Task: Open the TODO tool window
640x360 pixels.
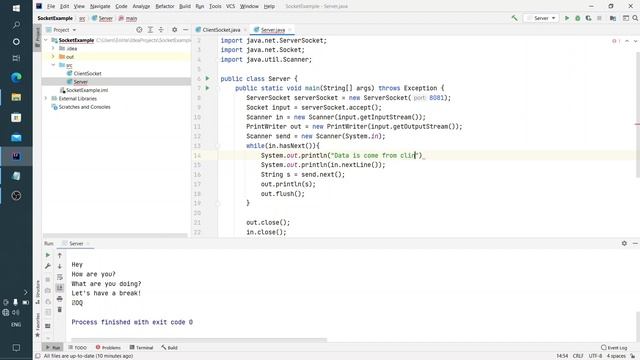Action: tap(78, 348)
